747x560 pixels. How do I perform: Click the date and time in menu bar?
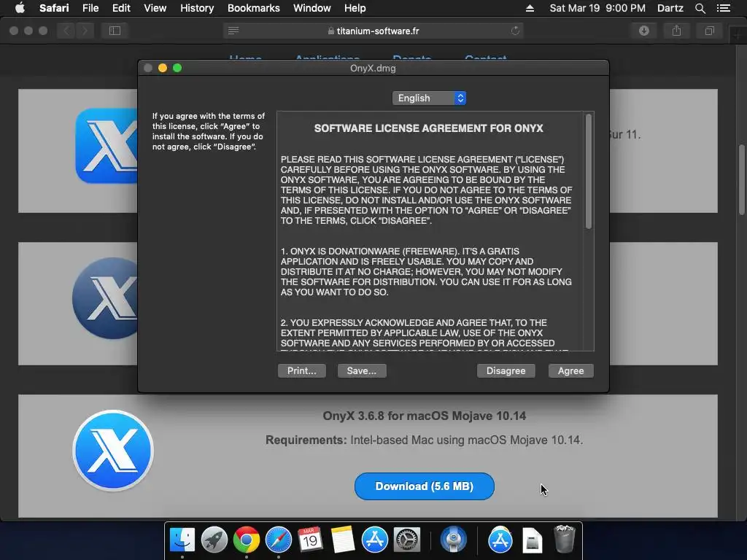[597, 8]
